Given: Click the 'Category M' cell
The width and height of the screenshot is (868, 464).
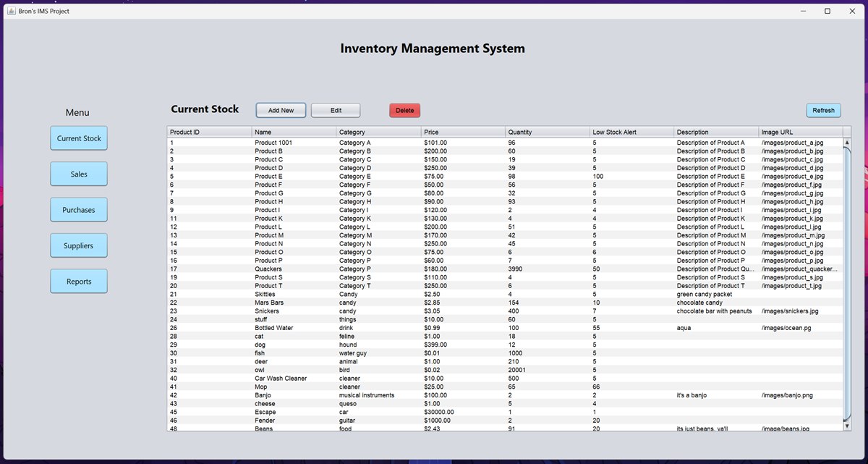Looking at the screenshot, I should [378, 235].
